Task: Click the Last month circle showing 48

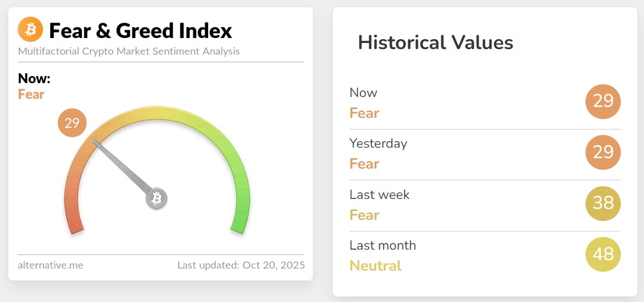Action: coord(603,255)
